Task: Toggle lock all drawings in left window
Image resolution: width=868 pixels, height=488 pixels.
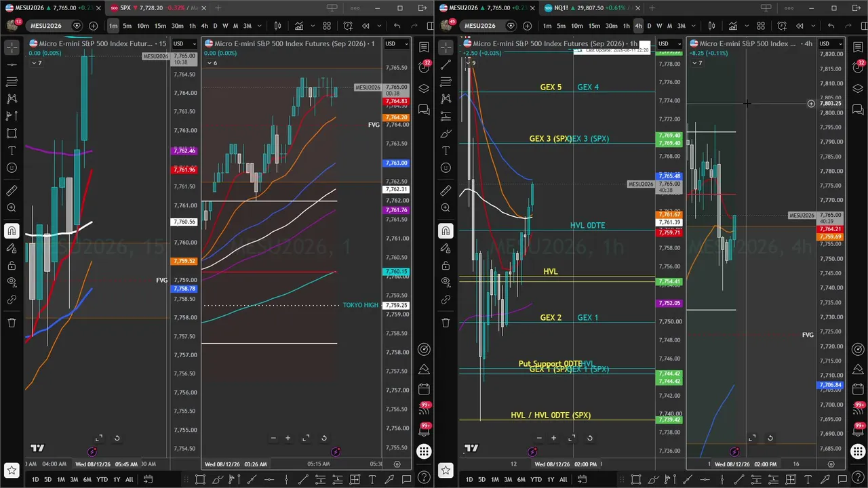Action: 12,265
